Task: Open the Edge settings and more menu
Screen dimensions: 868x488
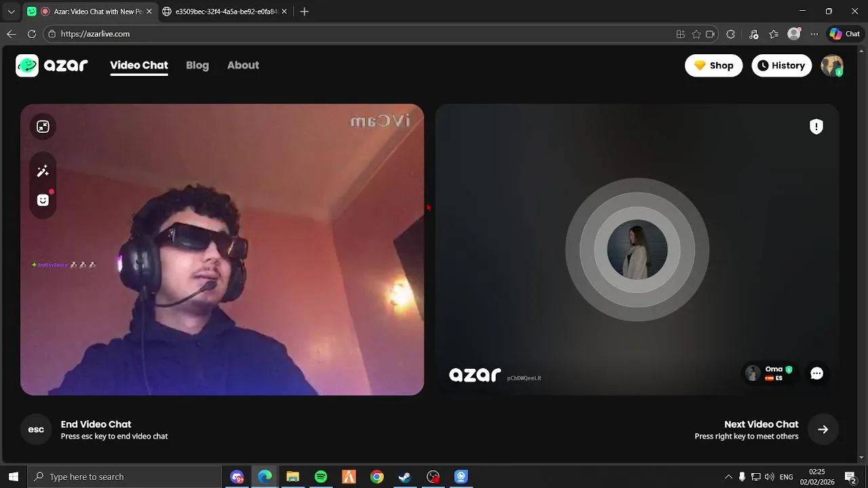Action: [814, 34]
